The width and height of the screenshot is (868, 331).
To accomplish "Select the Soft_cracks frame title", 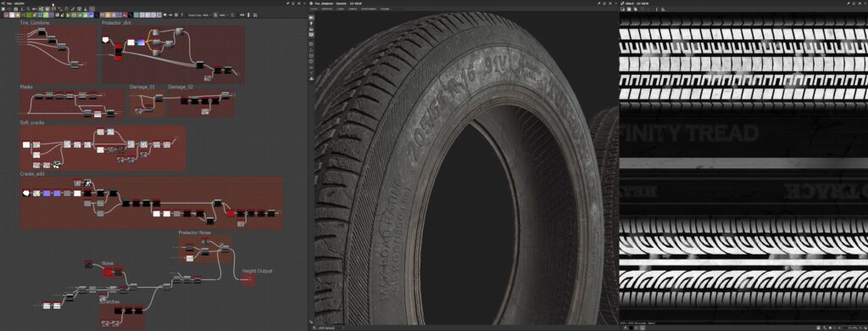I will [32, 122].
